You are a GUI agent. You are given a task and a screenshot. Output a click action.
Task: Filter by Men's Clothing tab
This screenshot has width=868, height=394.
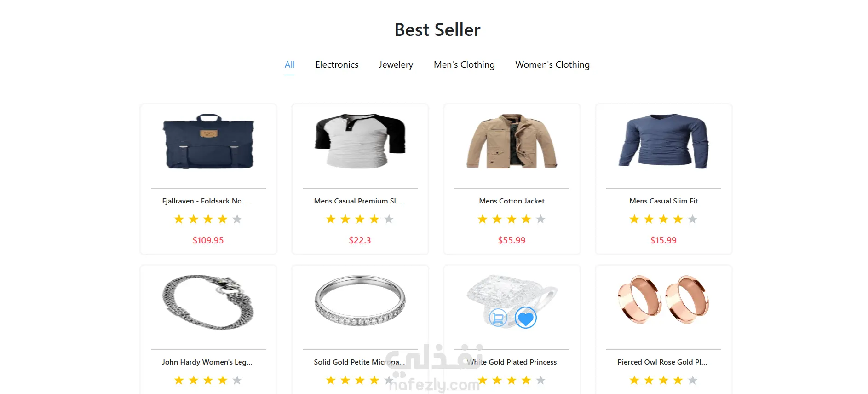[464, 65]
